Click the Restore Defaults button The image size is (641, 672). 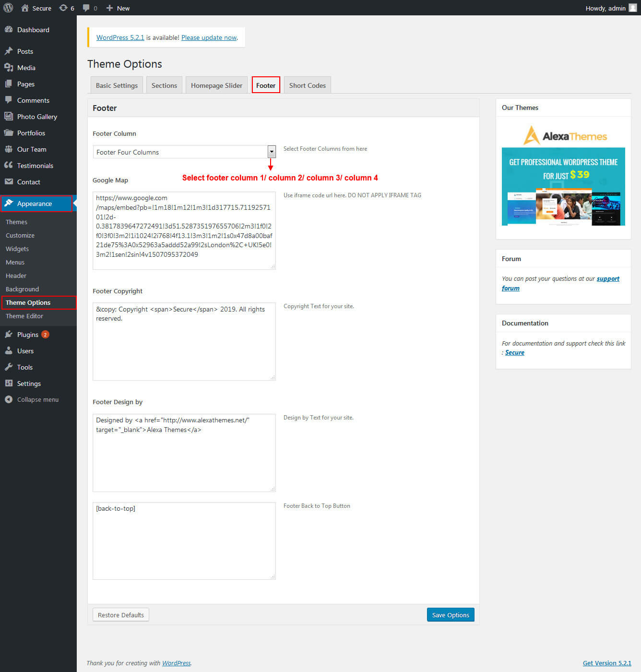pyautogui.click(x=121, y=615)
